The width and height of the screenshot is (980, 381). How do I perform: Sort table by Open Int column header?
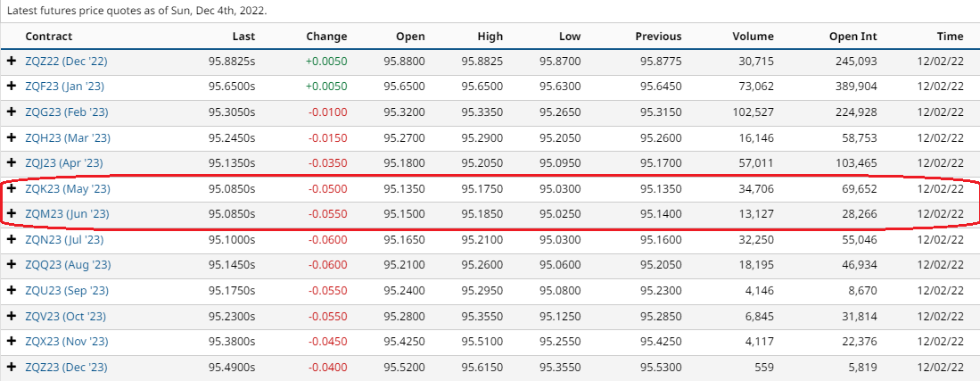852,37
